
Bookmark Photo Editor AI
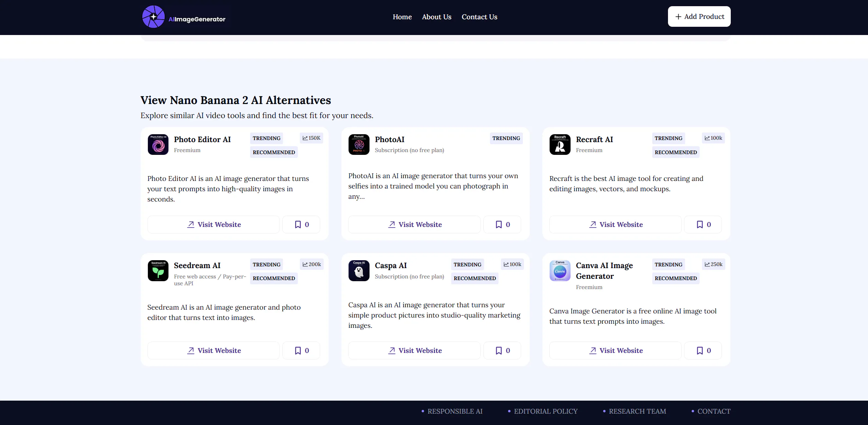coord(301,225)
